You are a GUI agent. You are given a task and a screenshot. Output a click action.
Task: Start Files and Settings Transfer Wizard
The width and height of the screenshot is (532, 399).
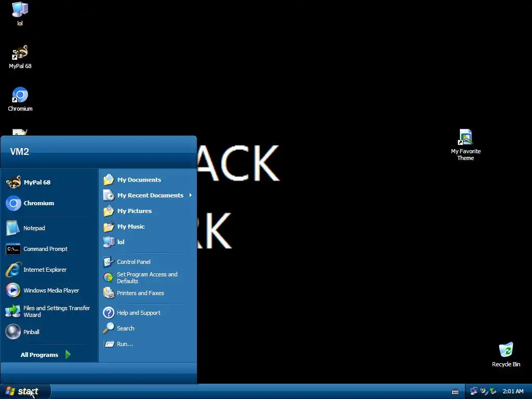point(49,311)
